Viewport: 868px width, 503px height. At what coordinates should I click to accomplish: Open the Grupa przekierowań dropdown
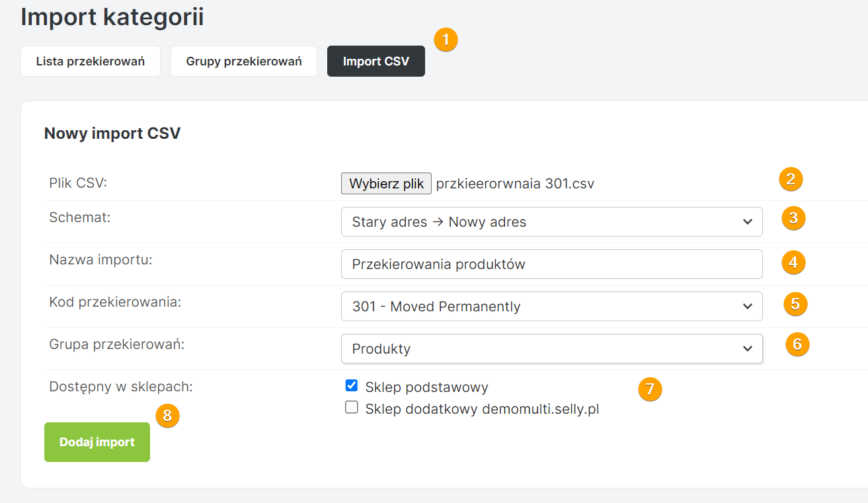pos(551,349)
